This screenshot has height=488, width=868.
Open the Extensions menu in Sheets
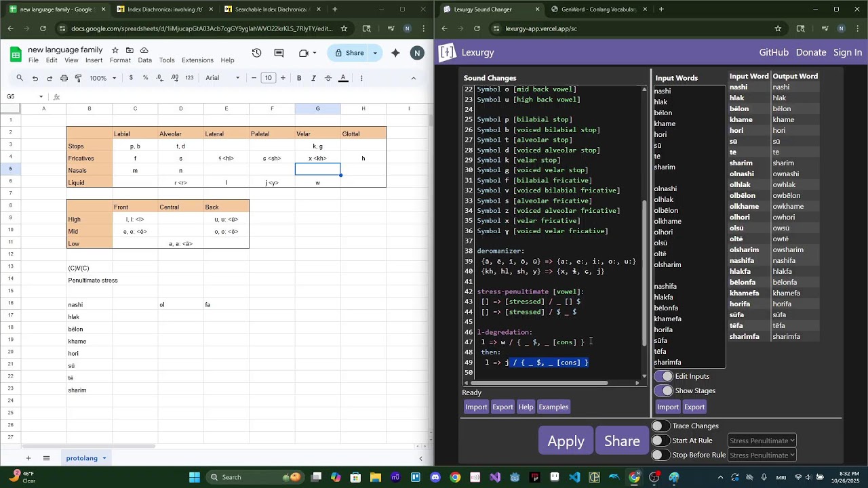pos(198,60)
